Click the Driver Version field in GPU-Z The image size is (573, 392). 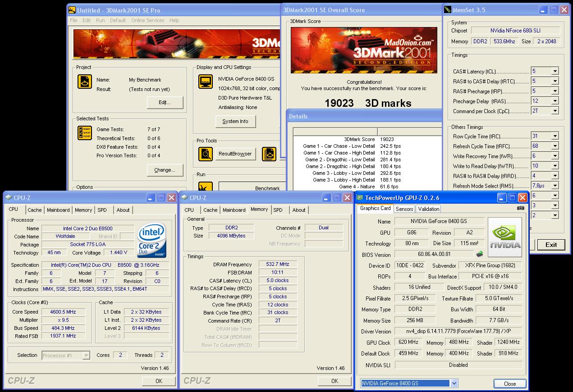pyautogui.click(x=458, y=331)
